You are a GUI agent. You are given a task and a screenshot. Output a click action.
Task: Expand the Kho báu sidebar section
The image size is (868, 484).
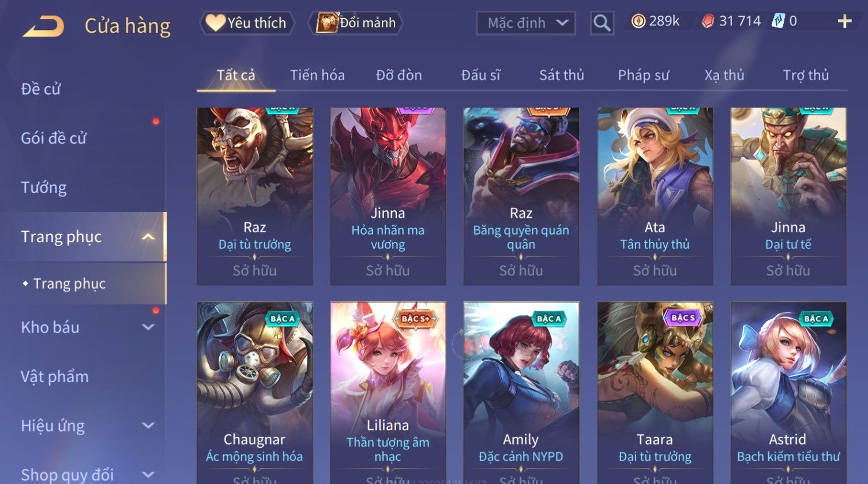148,327
